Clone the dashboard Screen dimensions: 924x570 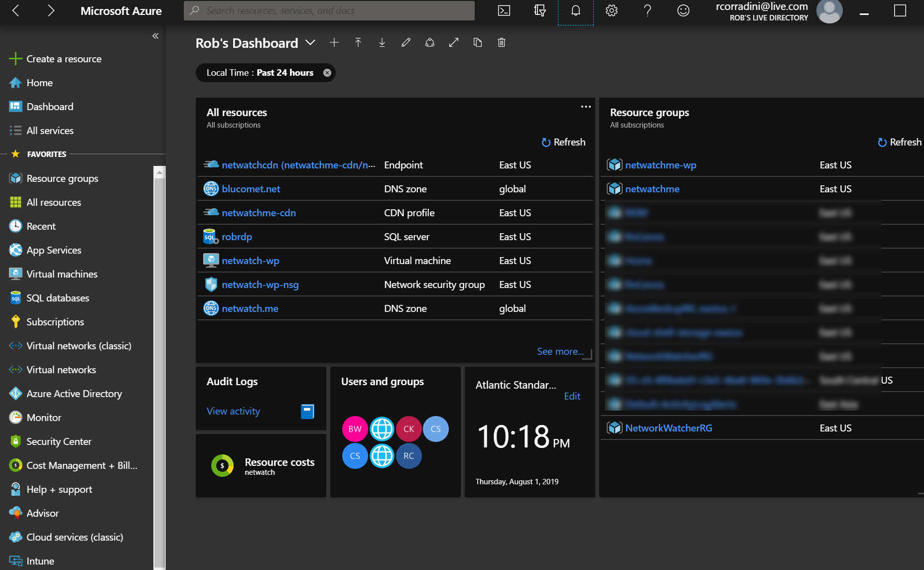pos(478,43)
